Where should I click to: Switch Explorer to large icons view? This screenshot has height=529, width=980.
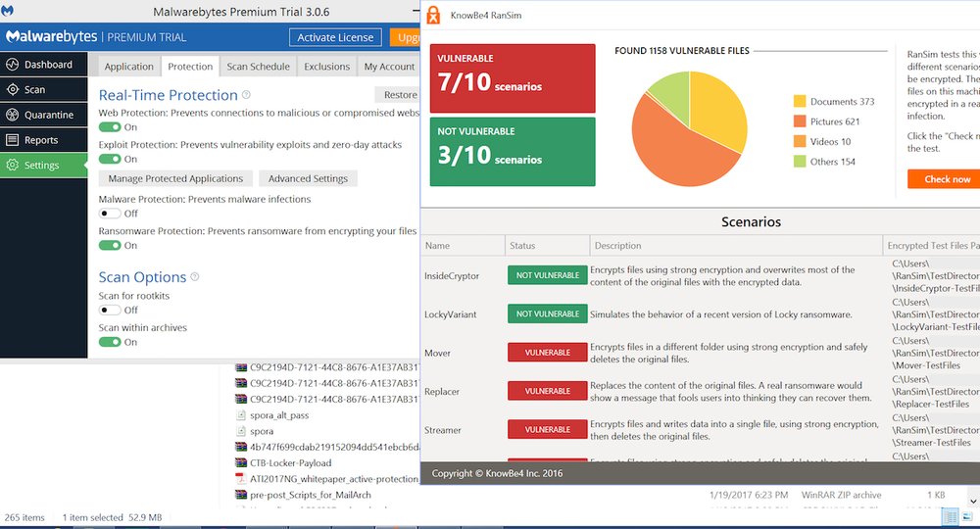967,517
